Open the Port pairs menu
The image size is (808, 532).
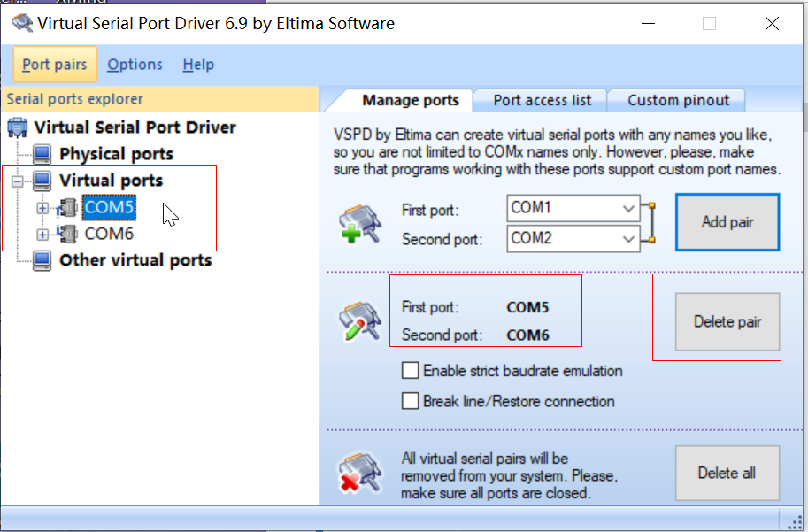(x=55, y=65)
